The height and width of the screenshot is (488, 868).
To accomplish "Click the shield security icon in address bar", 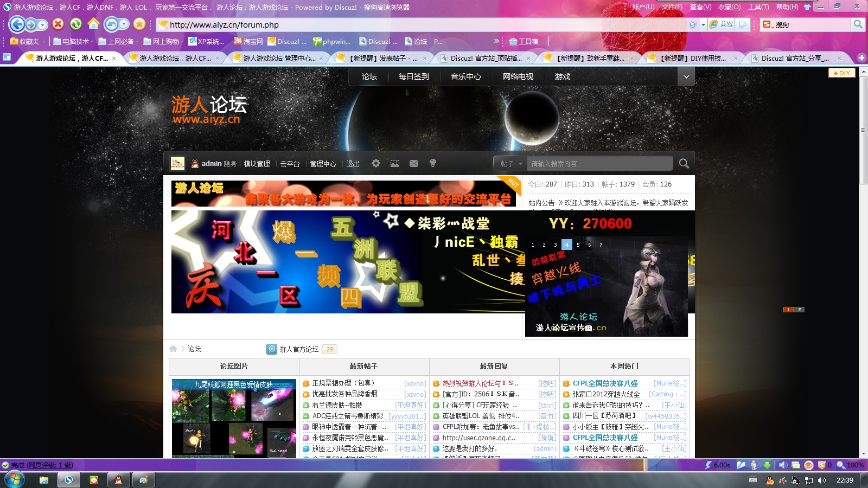I will (693, 24).
